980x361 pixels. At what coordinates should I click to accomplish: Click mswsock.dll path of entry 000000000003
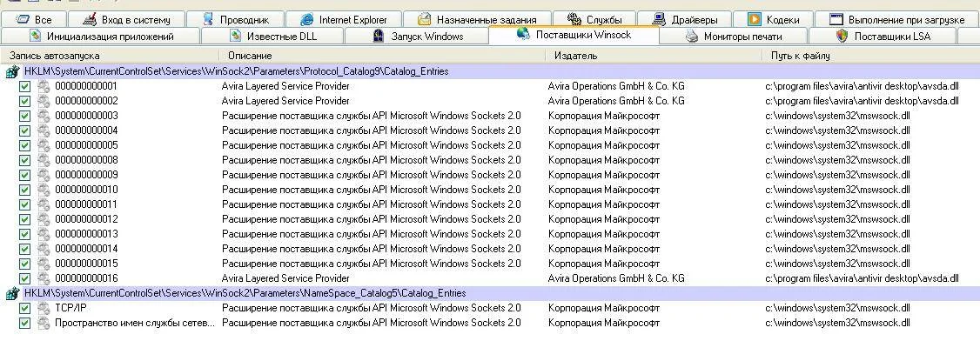pos(837,116)
